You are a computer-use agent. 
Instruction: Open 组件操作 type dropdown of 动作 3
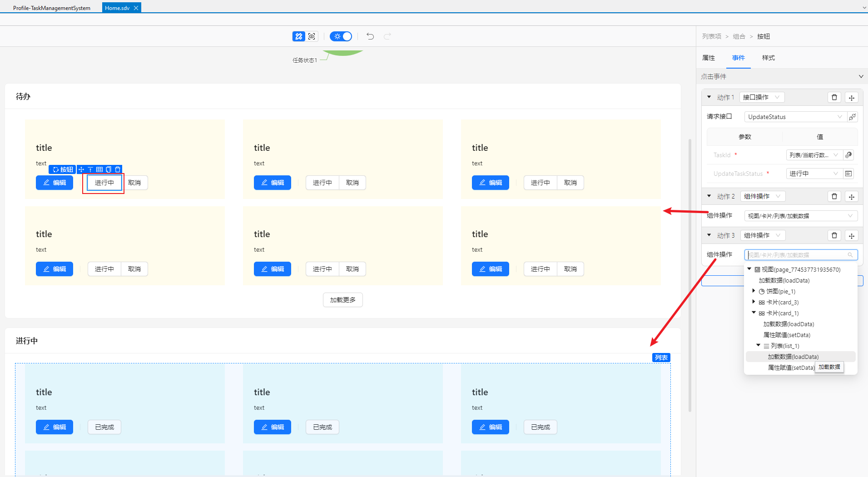763,235
